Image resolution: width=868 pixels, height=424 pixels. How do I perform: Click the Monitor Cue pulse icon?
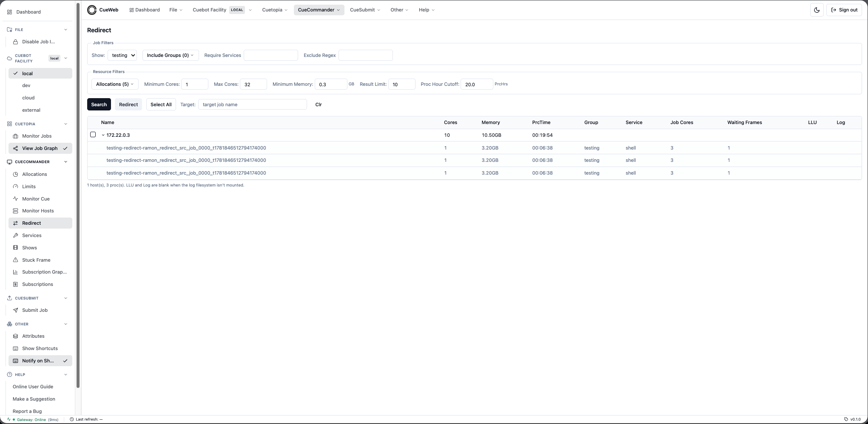(x=16, y=199)
